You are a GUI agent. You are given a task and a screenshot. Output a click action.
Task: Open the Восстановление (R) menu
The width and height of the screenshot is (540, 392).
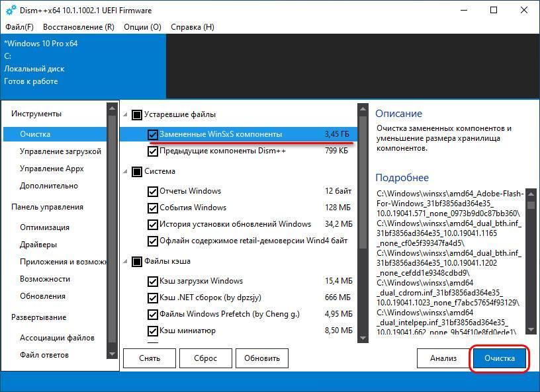(79, 27)
